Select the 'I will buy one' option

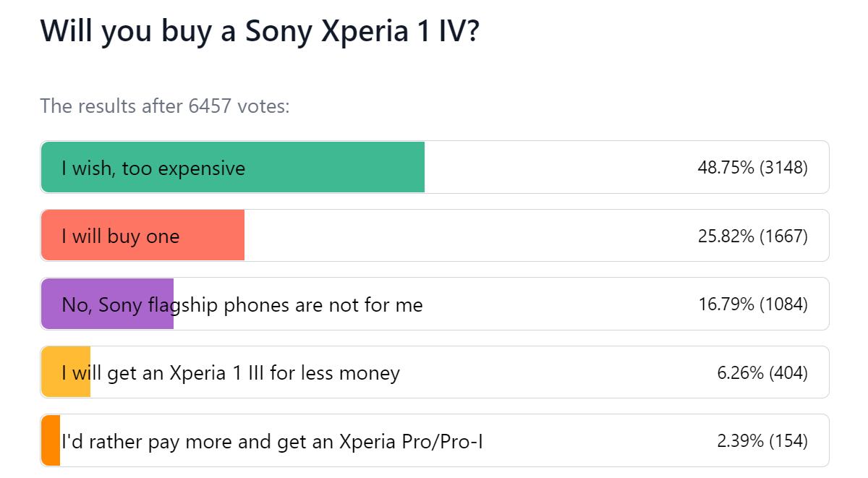[x=145, y=235]
